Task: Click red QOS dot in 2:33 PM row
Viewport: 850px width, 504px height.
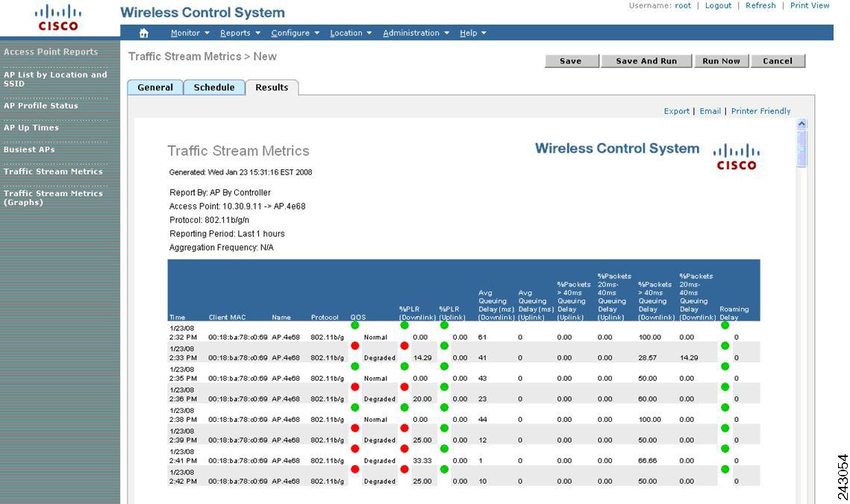Action: 355,346
